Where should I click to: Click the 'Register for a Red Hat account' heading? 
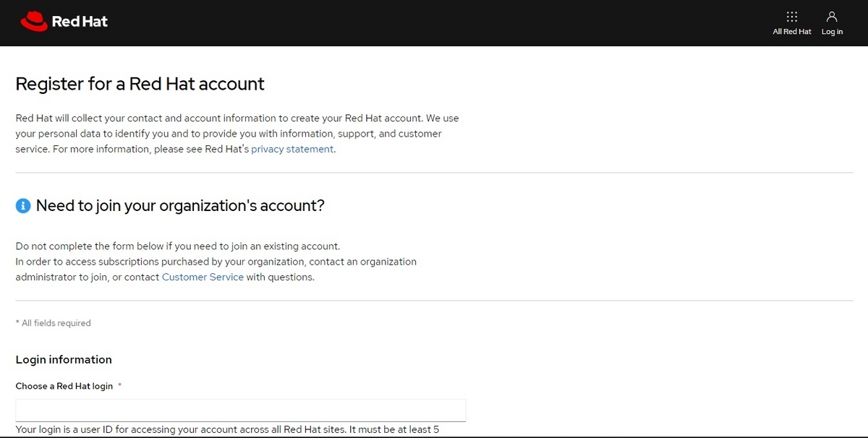coord(140,84)
